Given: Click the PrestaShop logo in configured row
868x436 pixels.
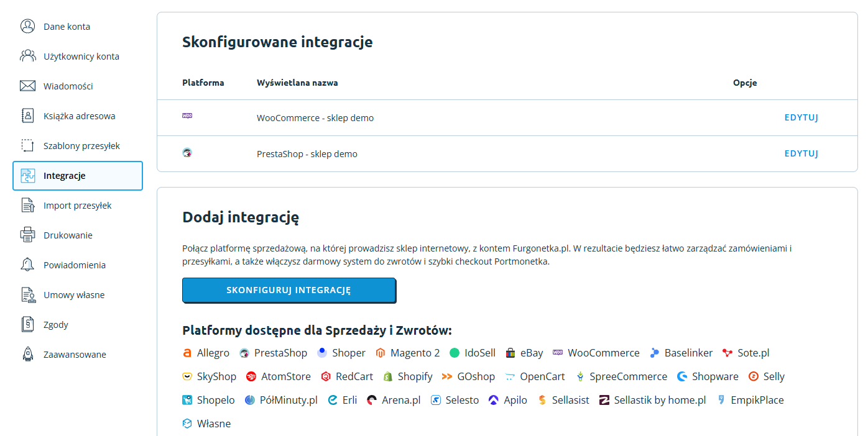Looking at the screenshot, I should [x=187, y=152].
